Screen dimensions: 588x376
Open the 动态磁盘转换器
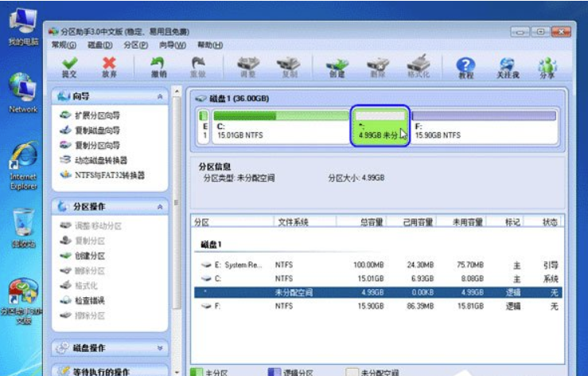[x=94, y=160]
